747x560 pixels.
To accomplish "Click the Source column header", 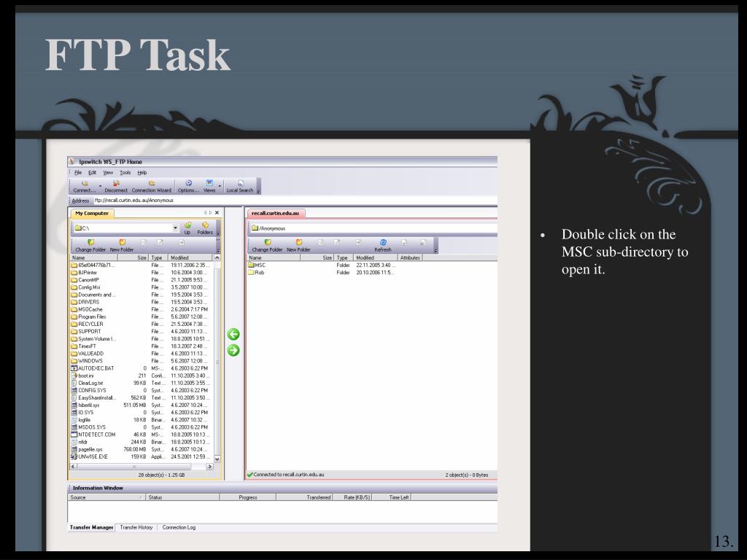I will click(107, 497).
